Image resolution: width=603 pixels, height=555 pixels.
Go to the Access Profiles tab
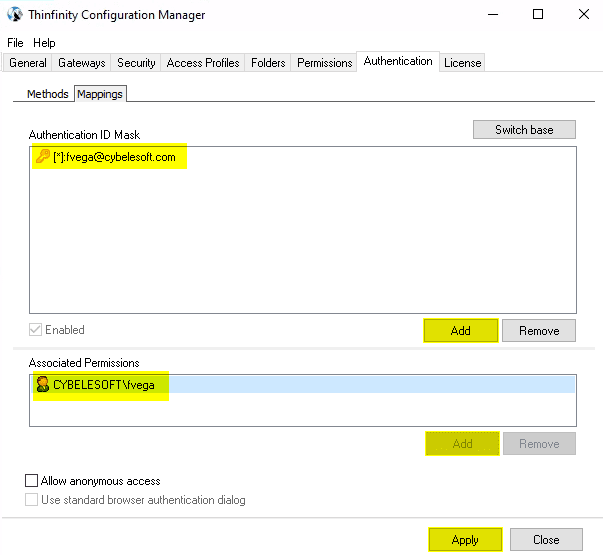[203, 63]
